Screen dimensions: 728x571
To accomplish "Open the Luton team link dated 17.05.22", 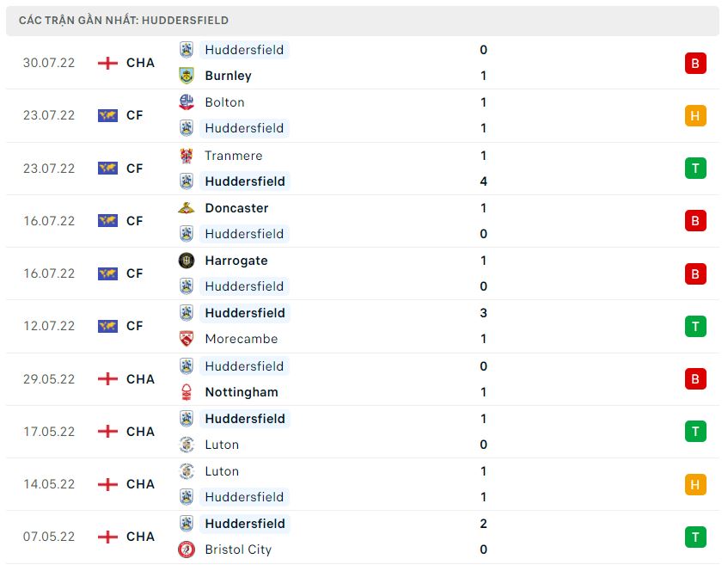I will [x=222, y=445].
